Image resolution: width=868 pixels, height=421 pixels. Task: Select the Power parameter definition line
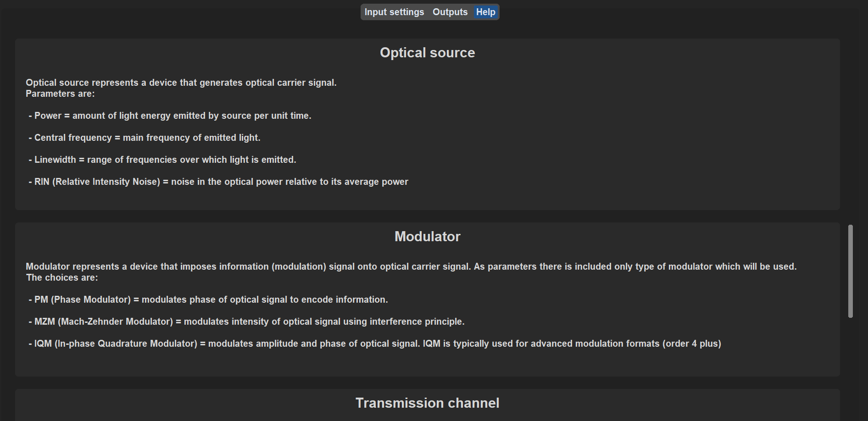tap(170, 116)
